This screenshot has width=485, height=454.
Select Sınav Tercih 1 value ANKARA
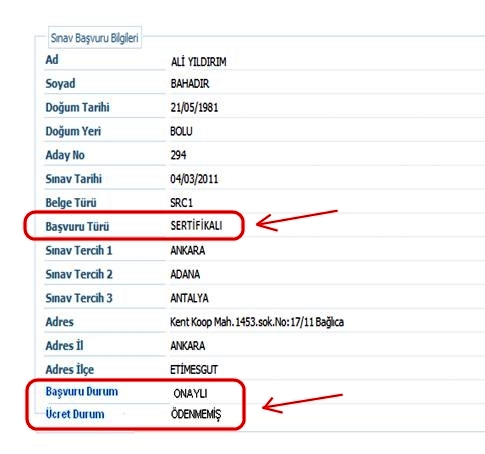point(188,250)
